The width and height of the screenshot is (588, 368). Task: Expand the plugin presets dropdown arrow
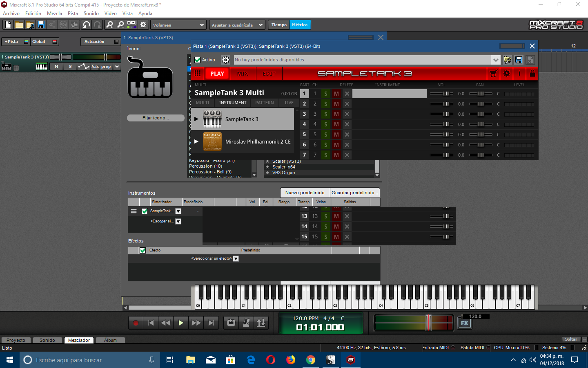(495, 60)
